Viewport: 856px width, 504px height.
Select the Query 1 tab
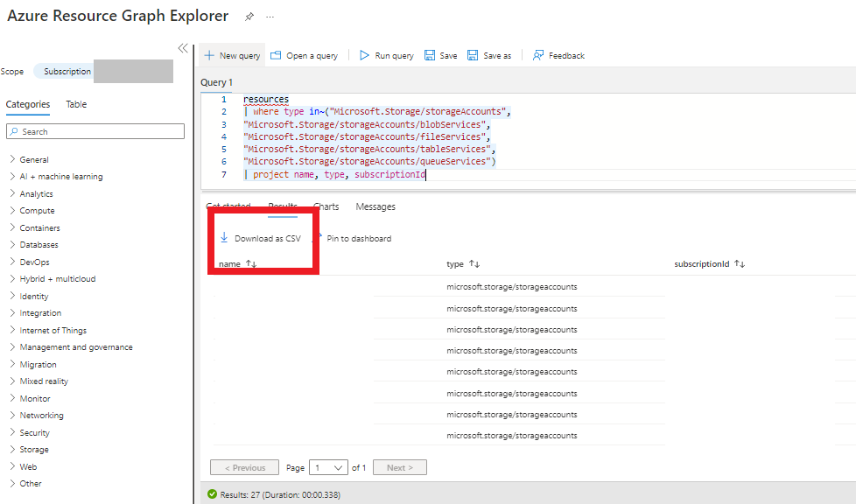coord(216,82)
